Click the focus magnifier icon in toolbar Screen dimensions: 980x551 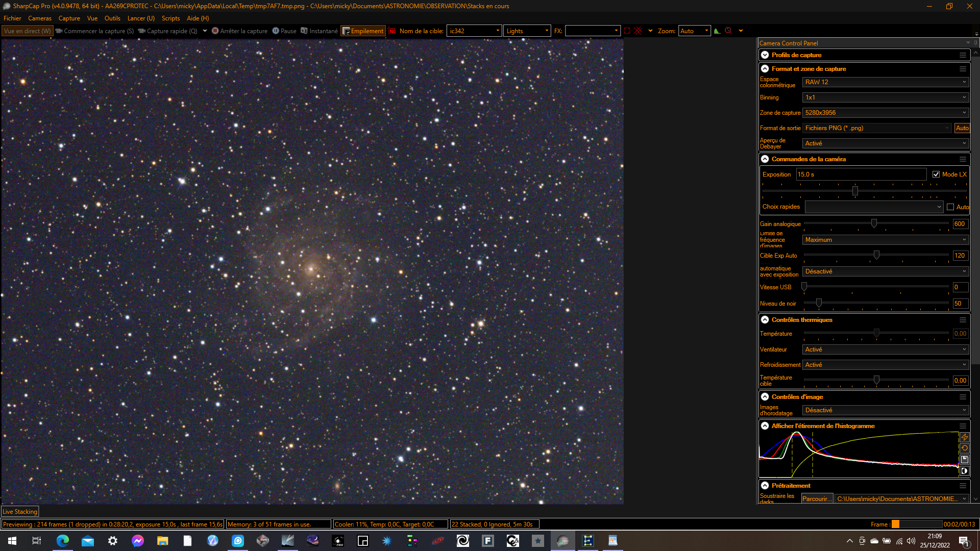[x=729, y=31]
